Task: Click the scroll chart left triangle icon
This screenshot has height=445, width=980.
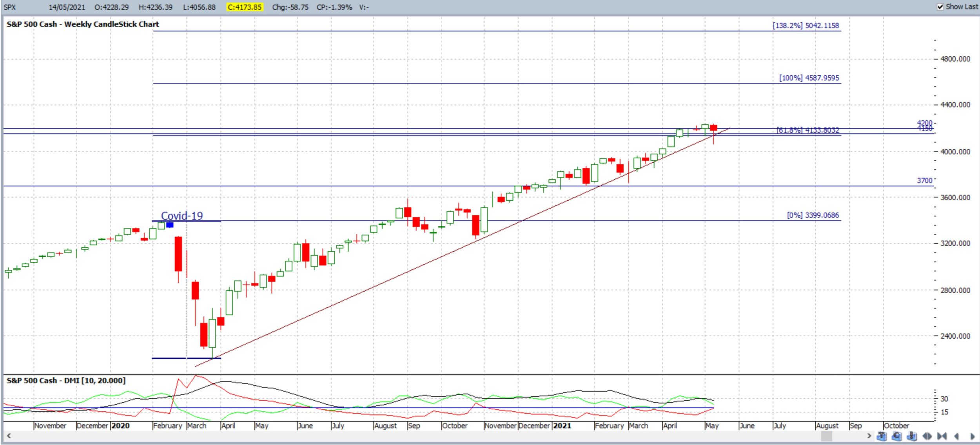Action: [956, 436]
